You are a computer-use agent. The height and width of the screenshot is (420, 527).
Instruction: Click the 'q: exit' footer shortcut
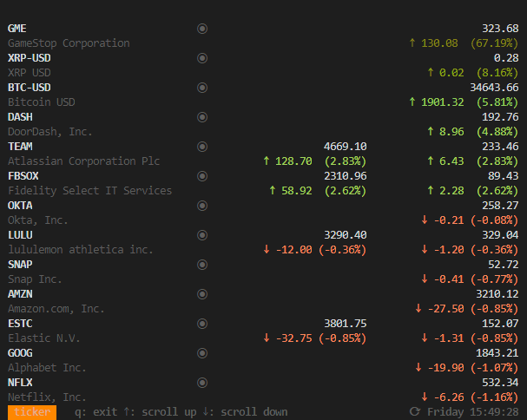[96, 412]
